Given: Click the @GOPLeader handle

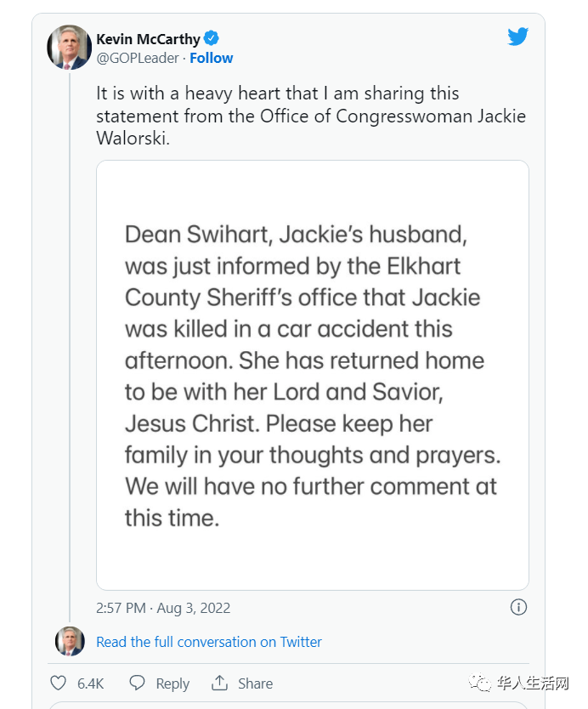Looking at the screenshot, I should pyautogui.click(x=138, y=58).
